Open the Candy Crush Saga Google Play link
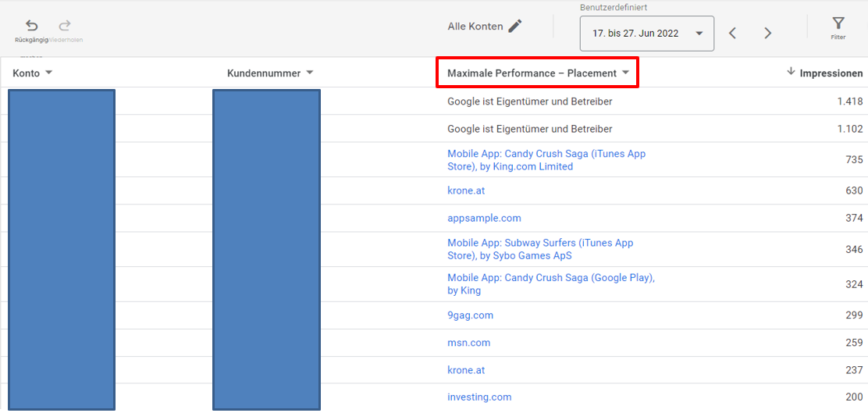Screen dimensions: 868x413 (551, 284)
